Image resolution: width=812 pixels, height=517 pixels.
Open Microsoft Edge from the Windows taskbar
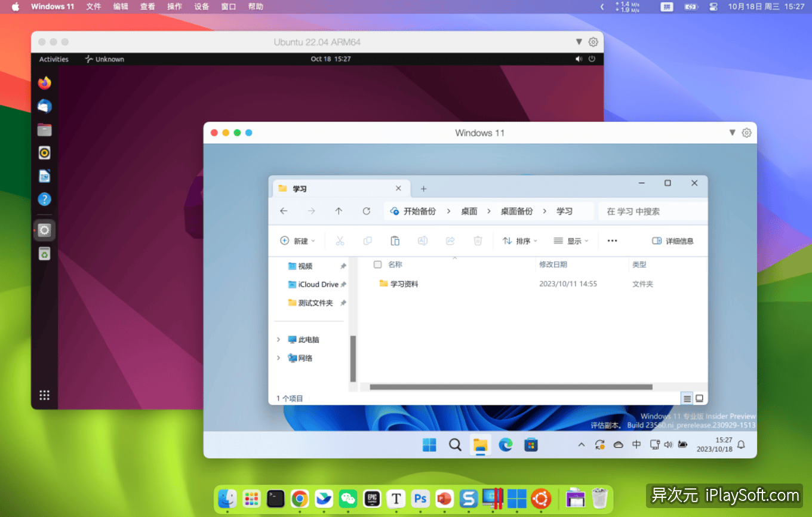[505, 445]
